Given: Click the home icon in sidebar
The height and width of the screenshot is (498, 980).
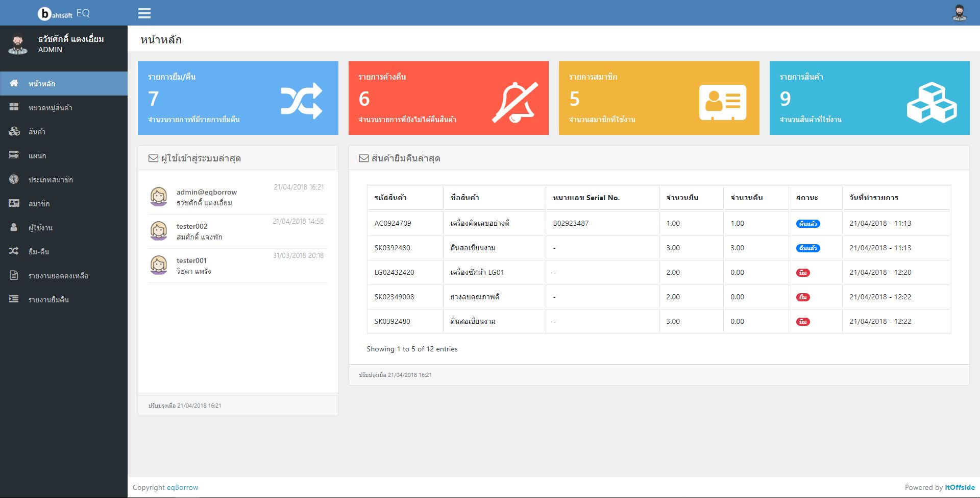Looking at the screenshot, I should (14, 83).
